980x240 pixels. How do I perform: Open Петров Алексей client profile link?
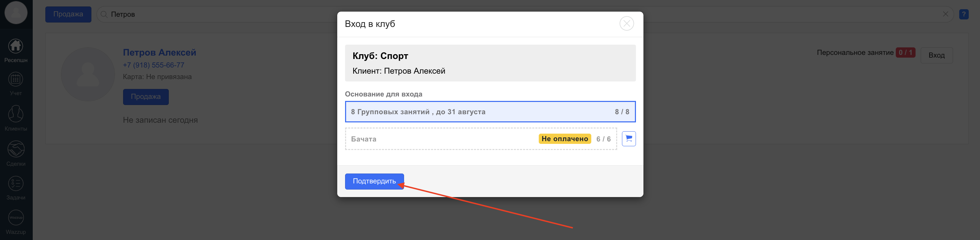(x=159, y=52)
